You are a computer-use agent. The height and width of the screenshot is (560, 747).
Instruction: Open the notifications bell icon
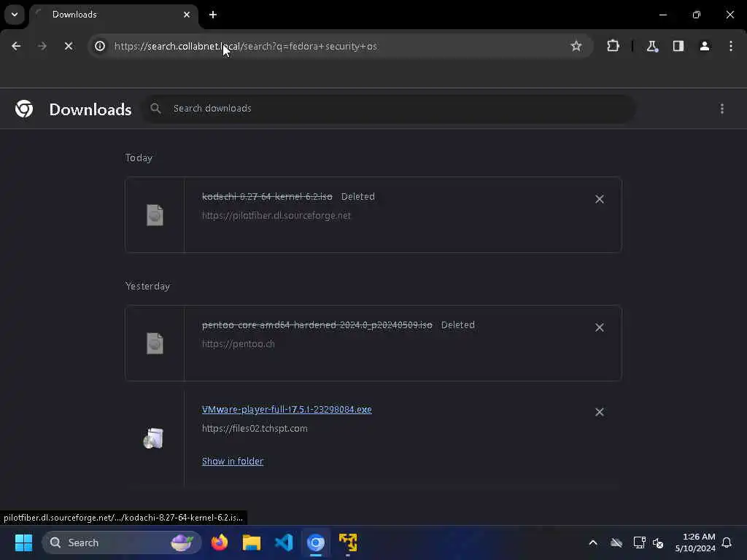click(727, 542)
